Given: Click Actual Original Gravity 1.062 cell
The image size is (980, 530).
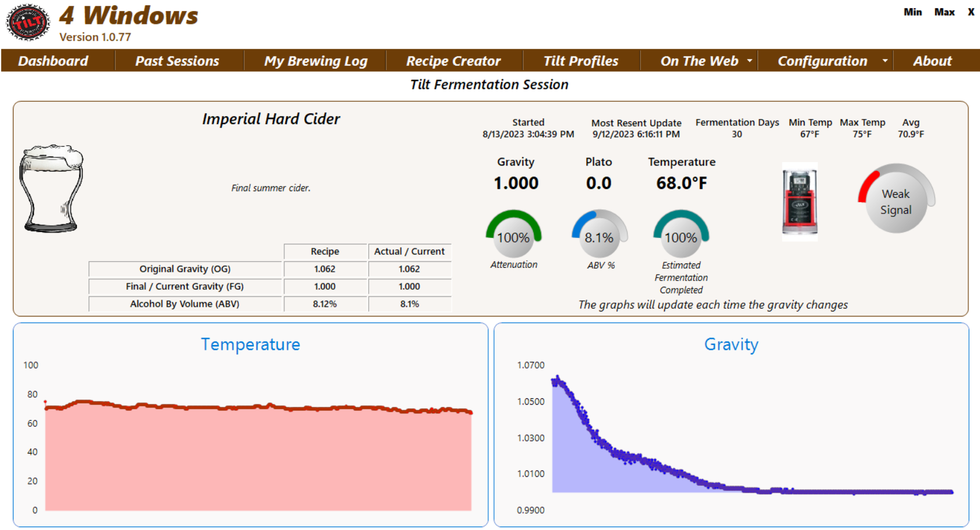Looking at the screenshot, I should (x=410, y=269).
